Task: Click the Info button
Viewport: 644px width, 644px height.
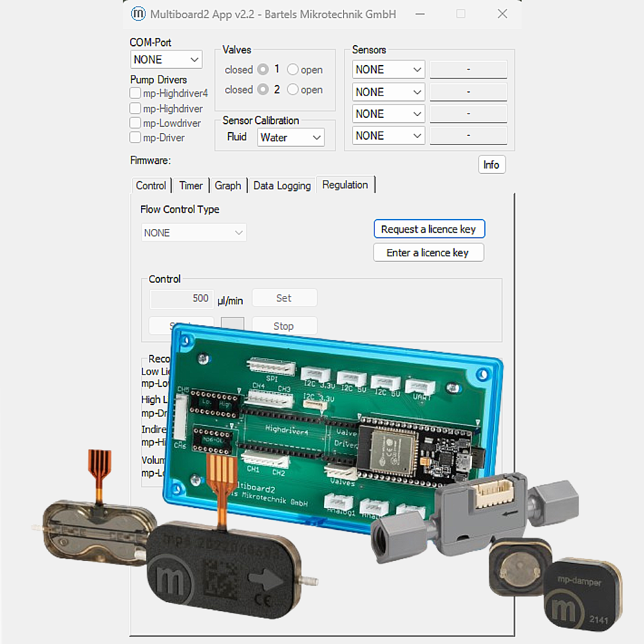Action: click(x=491, y=165)
